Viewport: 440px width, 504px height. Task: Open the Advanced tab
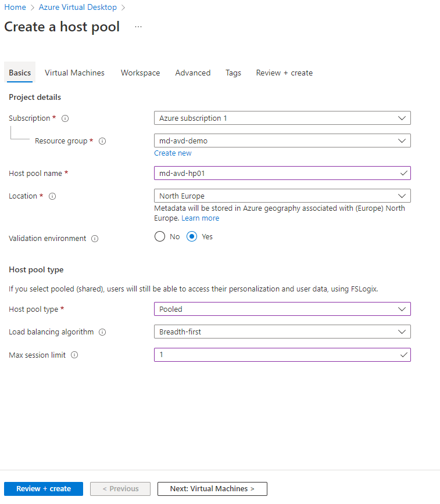[x=192, y=73]
